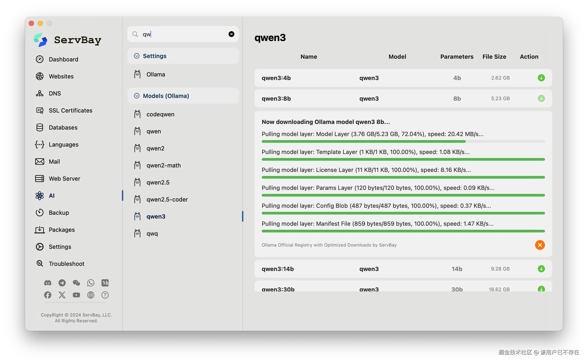
Task: Open the Telegram icon
Action: click(62, 283)
